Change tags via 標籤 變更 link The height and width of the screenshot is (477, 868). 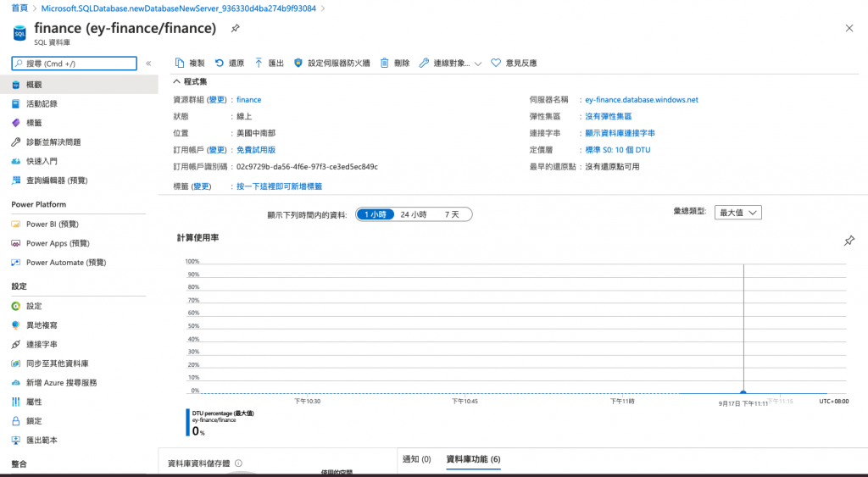[x=202, y=186]
